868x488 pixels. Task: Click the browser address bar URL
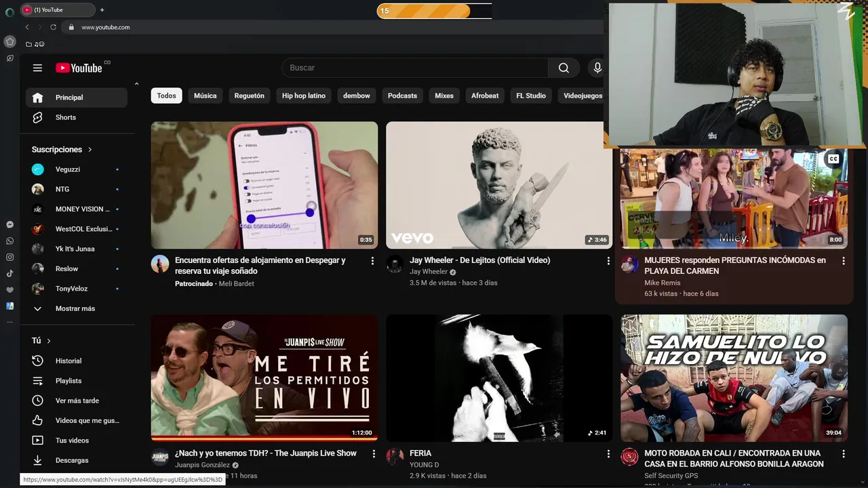(x=106, y=27)
